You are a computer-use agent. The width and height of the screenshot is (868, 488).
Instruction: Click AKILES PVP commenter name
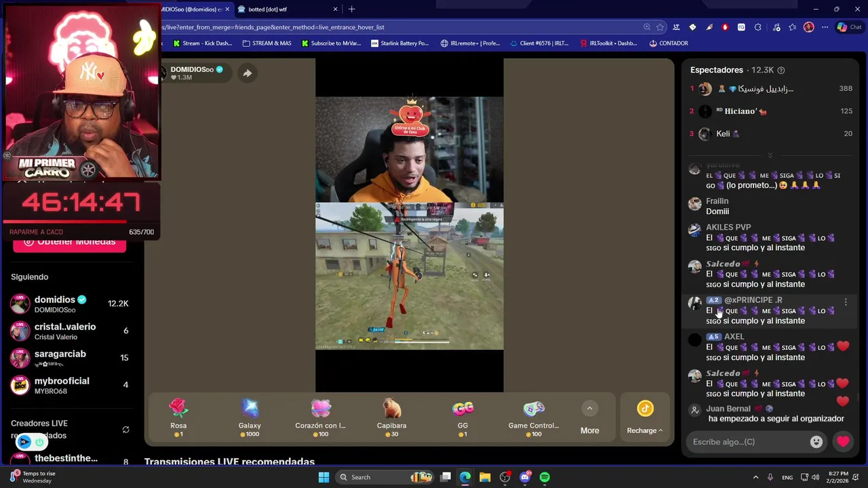[x=728, y=227]
